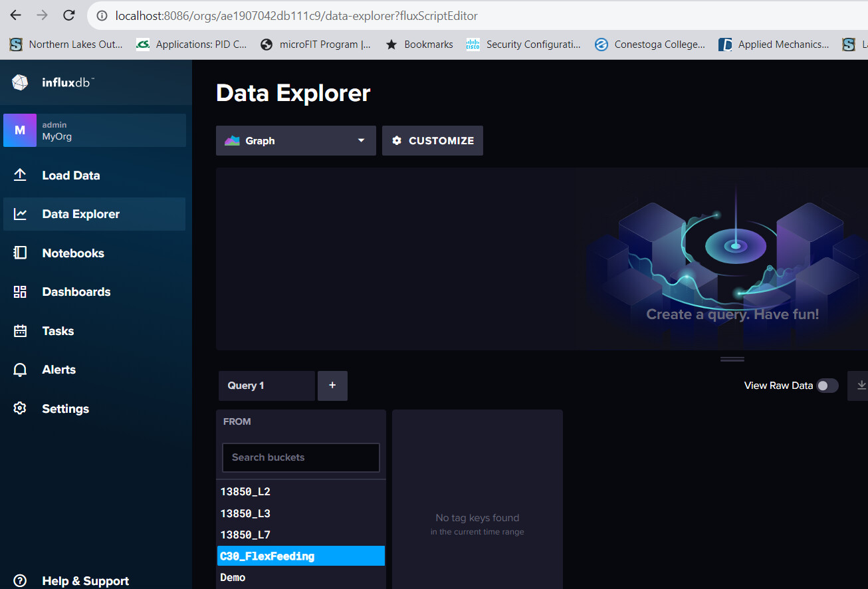
Task: Select bucket 13850_L2
Action: click(x=301, y=492)
